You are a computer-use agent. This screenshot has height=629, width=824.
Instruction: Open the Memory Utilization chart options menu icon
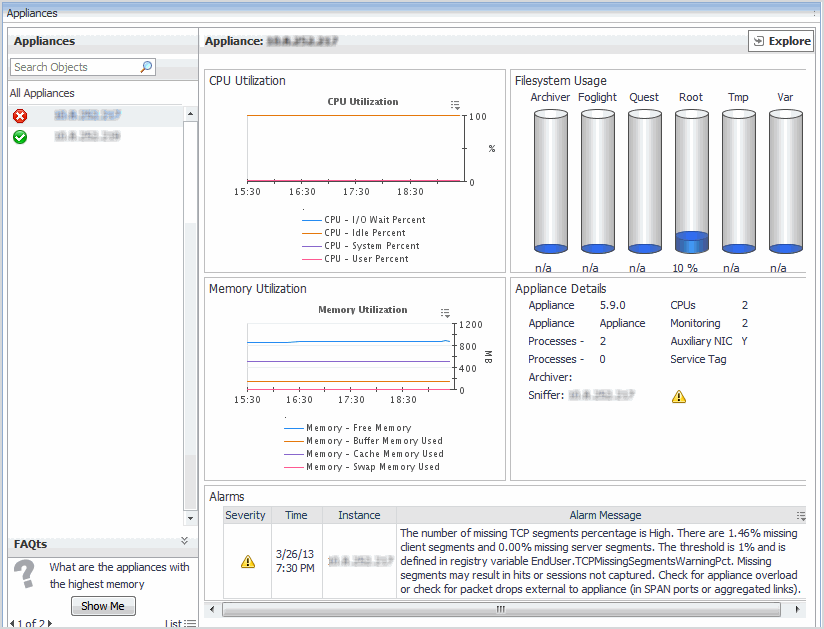coord(445,312)
